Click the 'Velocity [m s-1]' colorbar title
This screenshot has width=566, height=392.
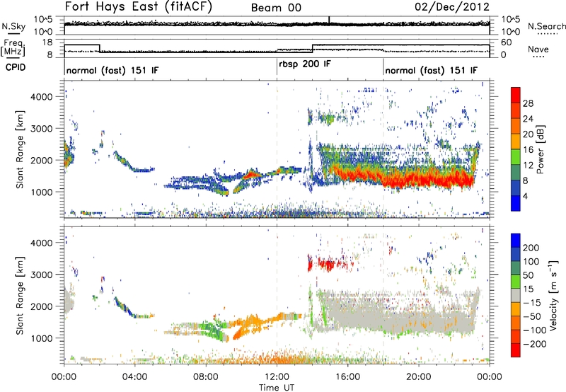[553, 295]
